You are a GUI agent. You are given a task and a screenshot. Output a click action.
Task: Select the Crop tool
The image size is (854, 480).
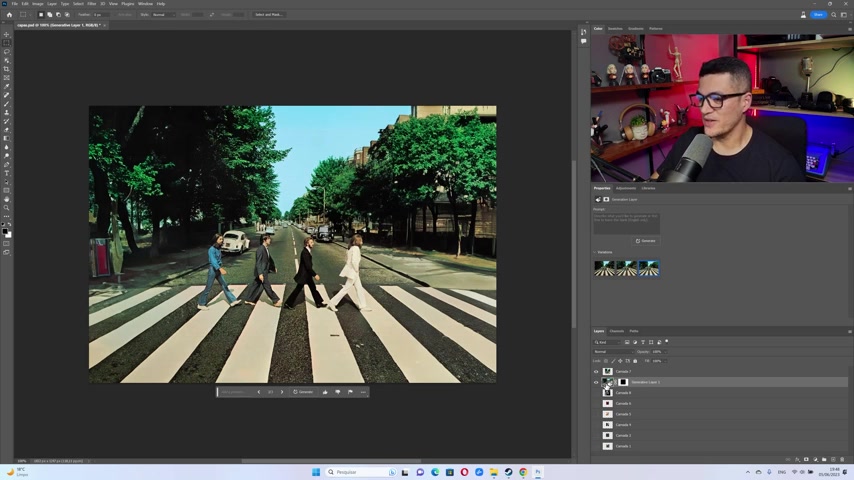pos(7,69)
